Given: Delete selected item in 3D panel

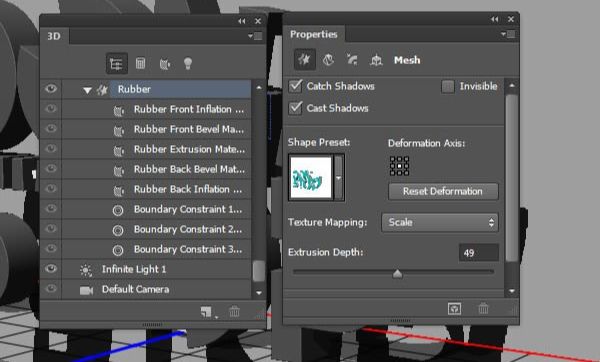Looking at the screenshot, I should pyautogui.click(x=234, y=311).
